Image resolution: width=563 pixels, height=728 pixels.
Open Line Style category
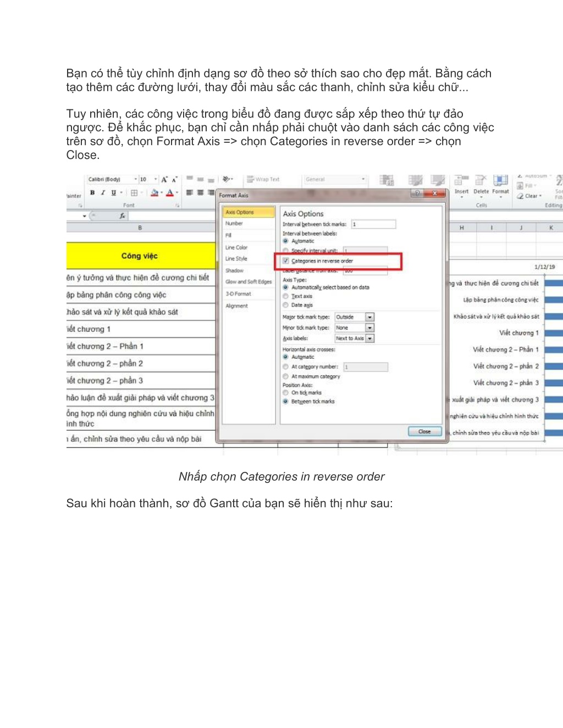point(249,259)
